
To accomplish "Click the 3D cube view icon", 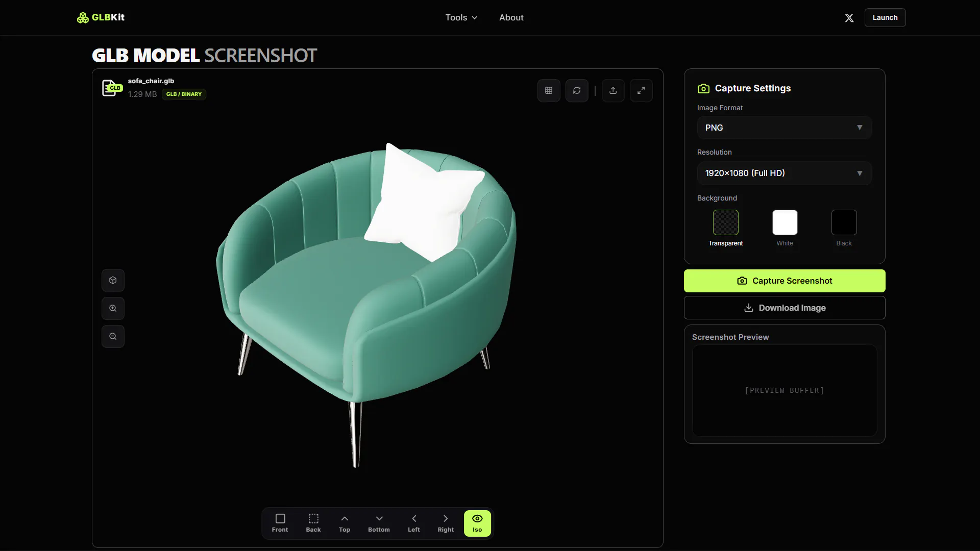I will (x=113, y=280).
